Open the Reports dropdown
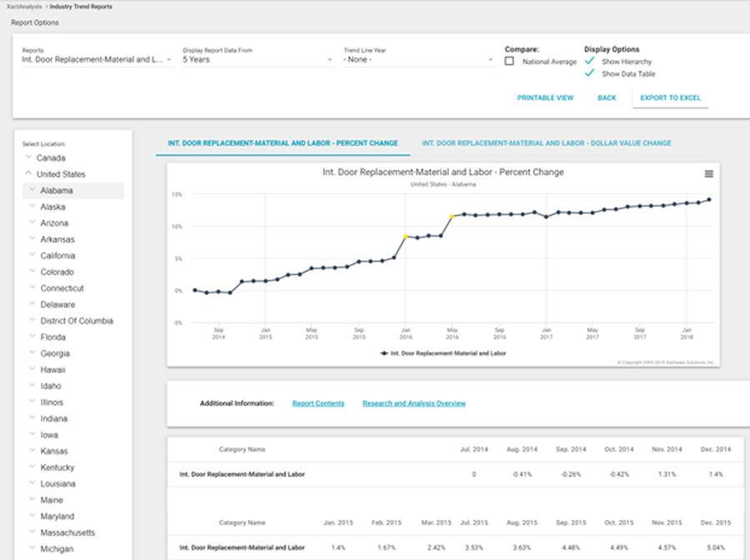The image size is (750, 560). coord(96,60)
